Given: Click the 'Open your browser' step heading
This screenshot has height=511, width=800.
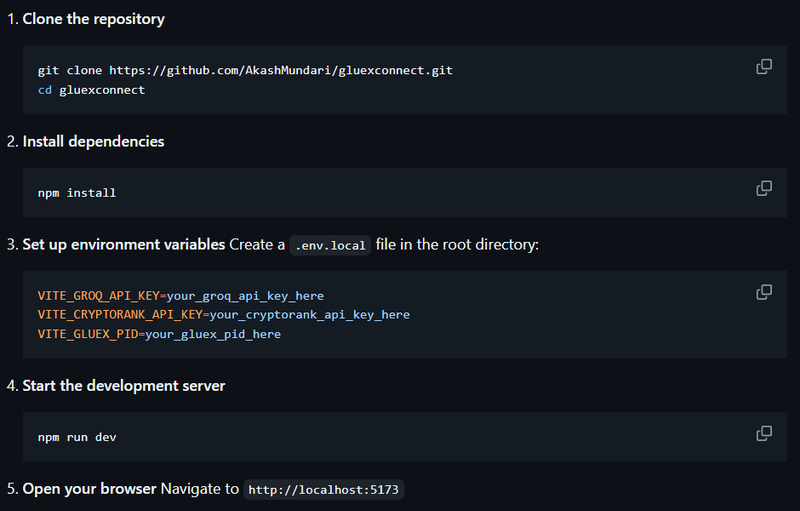Looking at the screenshot, I should coord(89,489).
